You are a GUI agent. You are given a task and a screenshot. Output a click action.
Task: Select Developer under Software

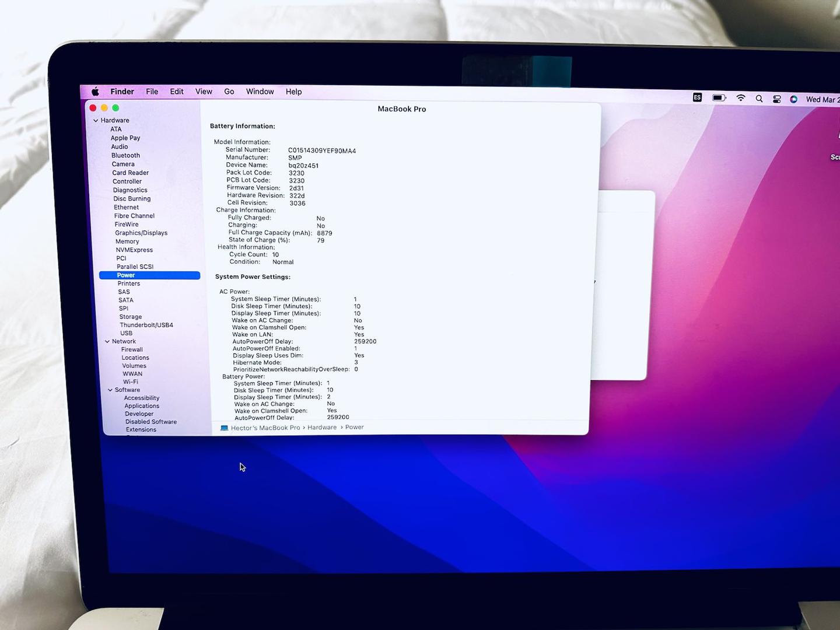tap(139, 414)
